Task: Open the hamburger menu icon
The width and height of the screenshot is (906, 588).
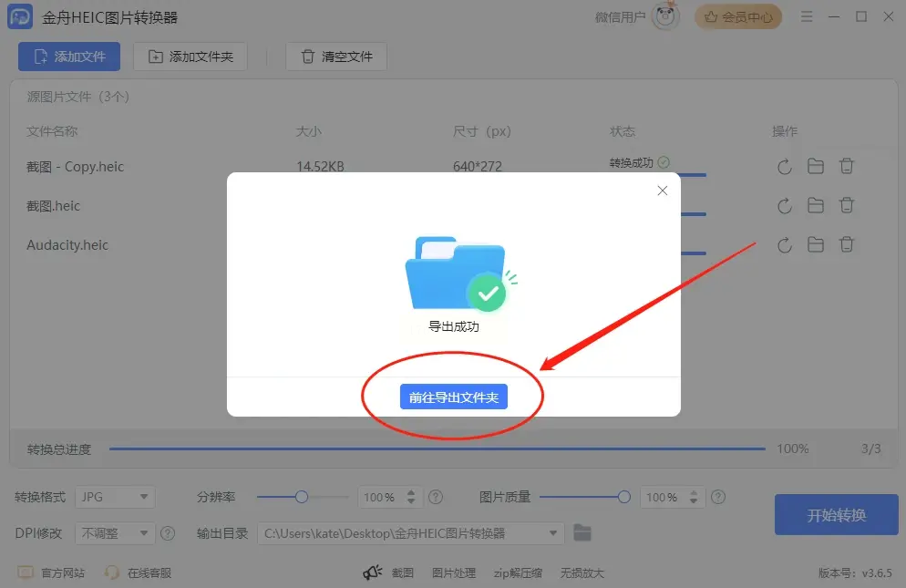Action: click(x=807, y=16)
